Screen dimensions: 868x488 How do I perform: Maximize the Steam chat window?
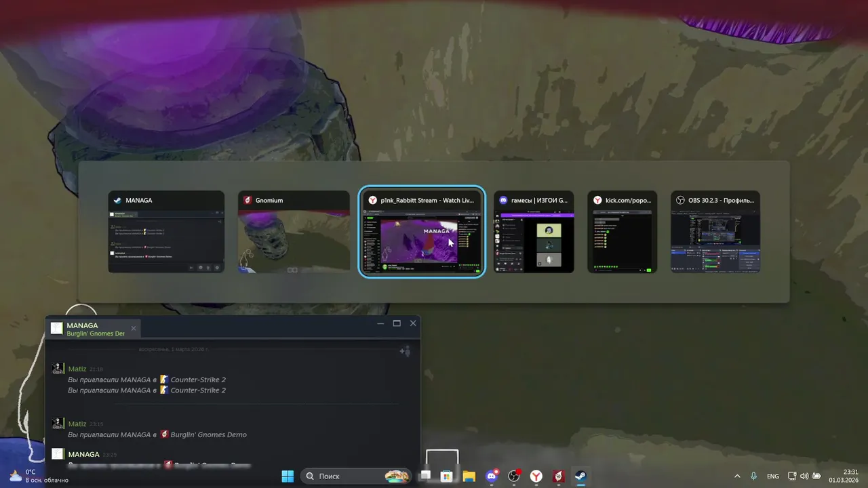[397, 324]
